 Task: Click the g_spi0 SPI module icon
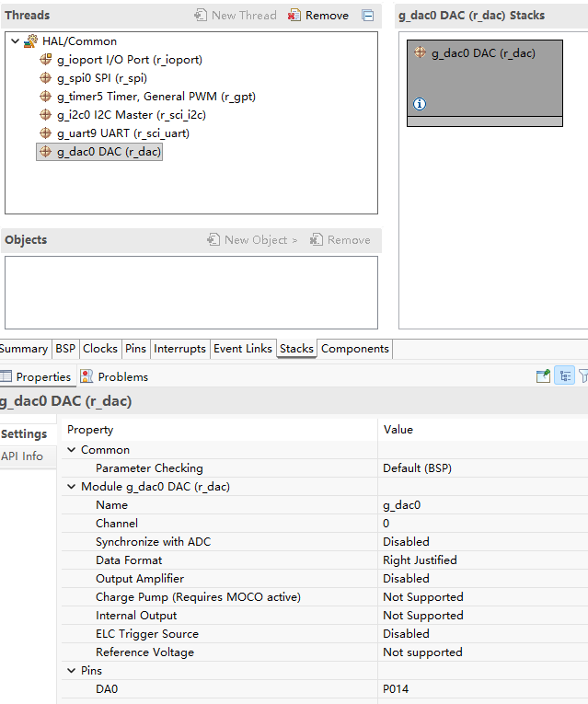pos(45,77)
